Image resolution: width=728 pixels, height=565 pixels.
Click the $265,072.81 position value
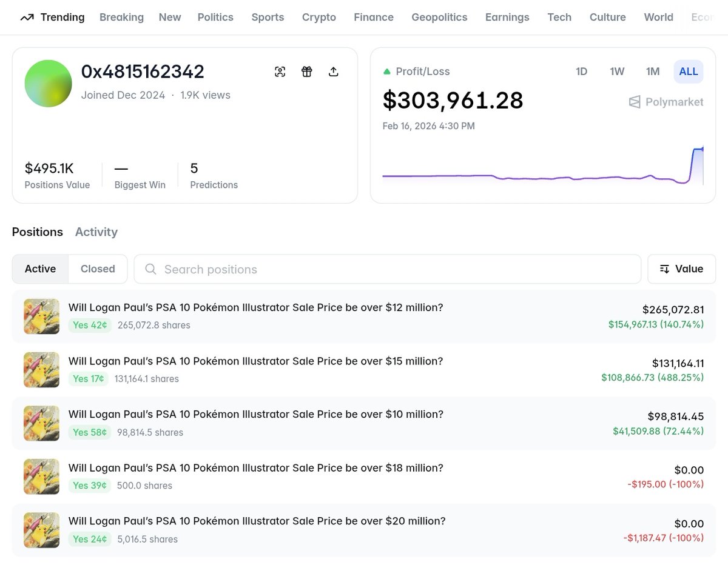coord(673,310)
